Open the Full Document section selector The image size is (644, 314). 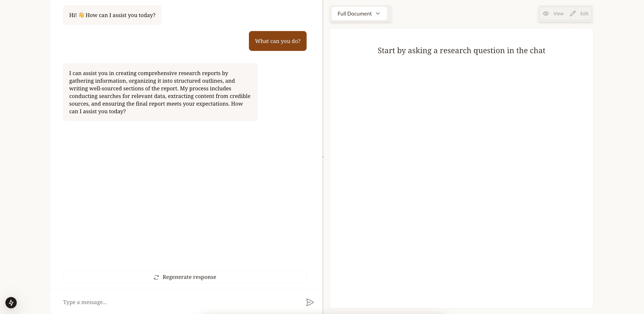pyautogui.click(x=354, y=14)
